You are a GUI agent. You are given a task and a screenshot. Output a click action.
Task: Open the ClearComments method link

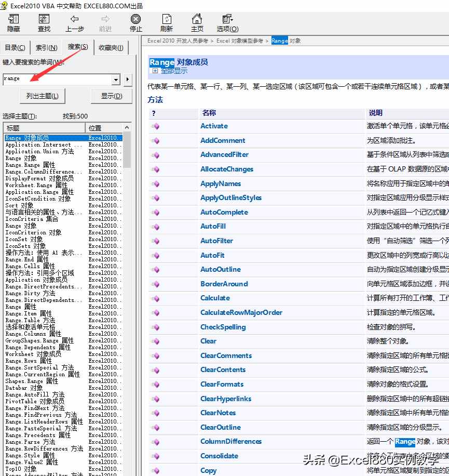pos(226,355)
